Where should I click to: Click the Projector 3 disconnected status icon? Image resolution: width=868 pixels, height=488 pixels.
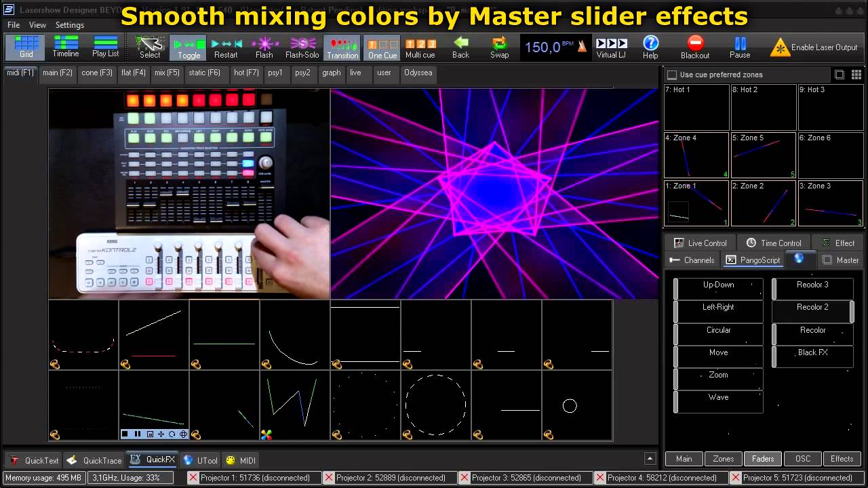click(x=465, y=478)
